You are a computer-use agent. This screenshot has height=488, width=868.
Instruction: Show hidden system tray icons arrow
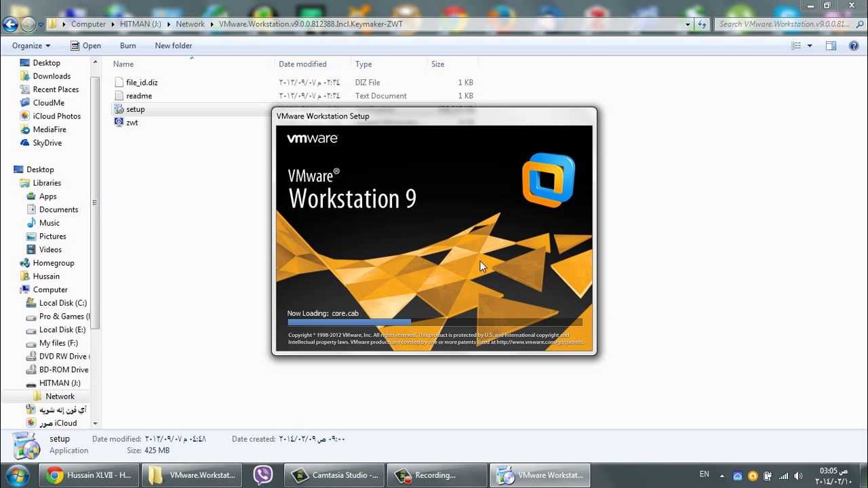pos(722,476)
